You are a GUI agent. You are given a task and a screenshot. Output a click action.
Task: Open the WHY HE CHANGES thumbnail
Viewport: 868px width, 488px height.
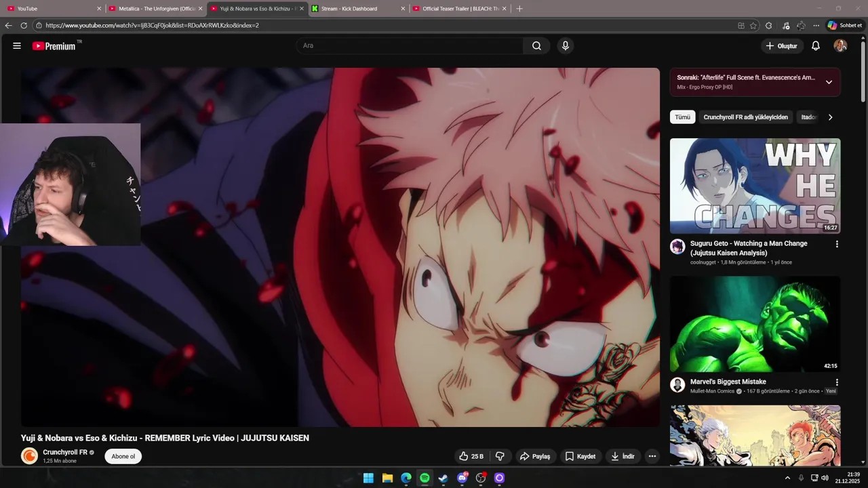(755, 186)
